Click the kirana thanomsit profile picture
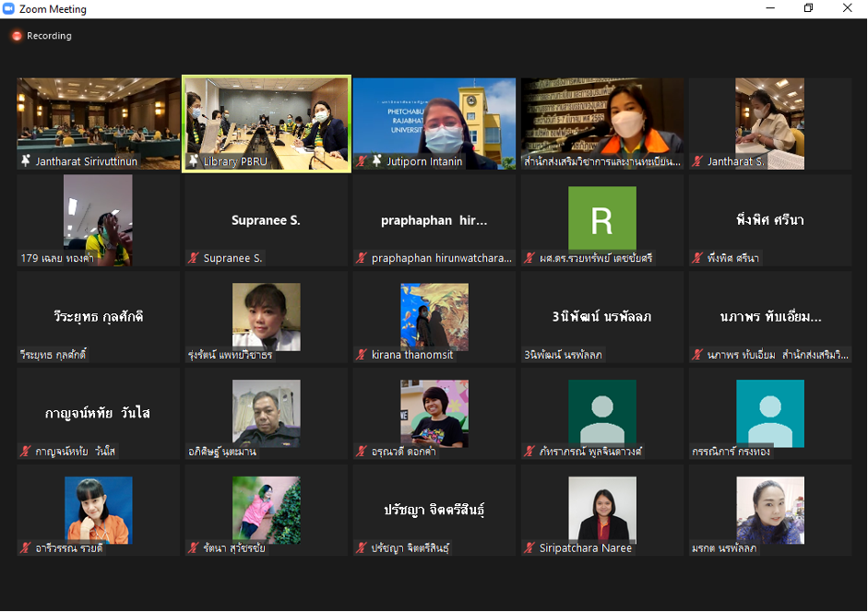This screenshot has height=612, width=868. tap(434, 316)
